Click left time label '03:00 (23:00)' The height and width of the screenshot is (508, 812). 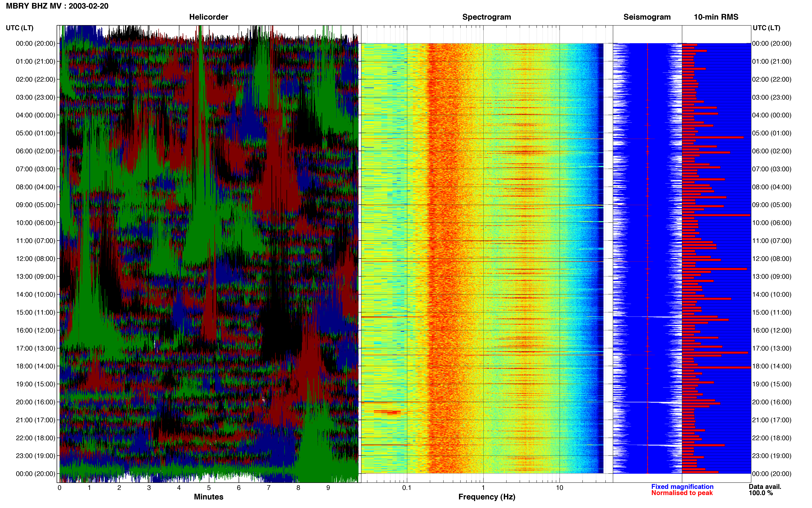pos(36,97)
